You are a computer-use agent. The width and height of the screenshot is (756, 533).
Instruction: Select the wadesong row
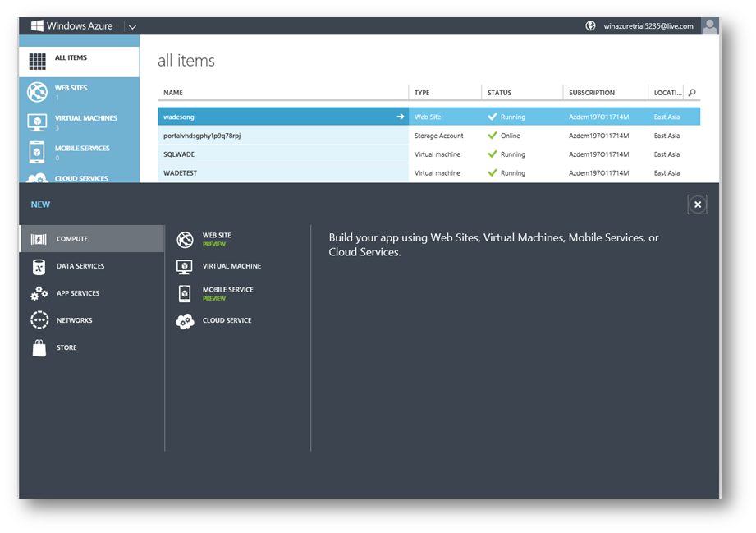[428, 117]
